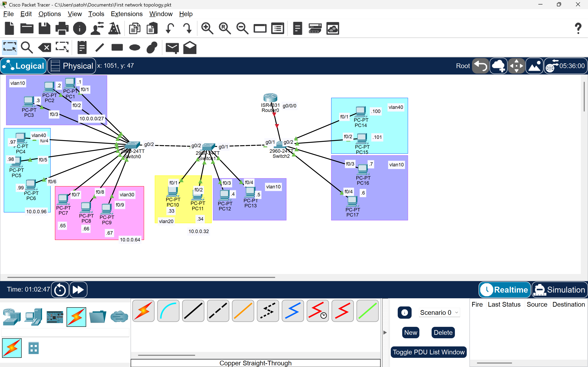Switch to the Physical workspace
The width and height of the screenshot is (588, 367).
tap(71, 66)
